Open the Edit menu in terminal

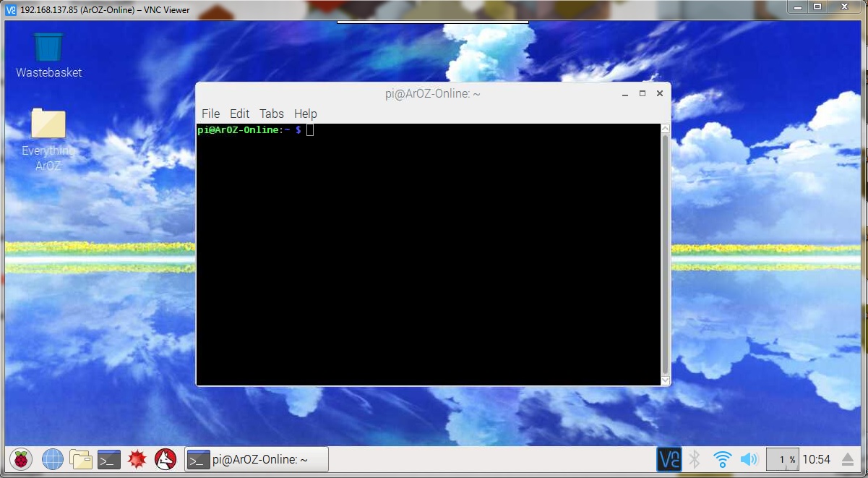[x=239, y=114]
